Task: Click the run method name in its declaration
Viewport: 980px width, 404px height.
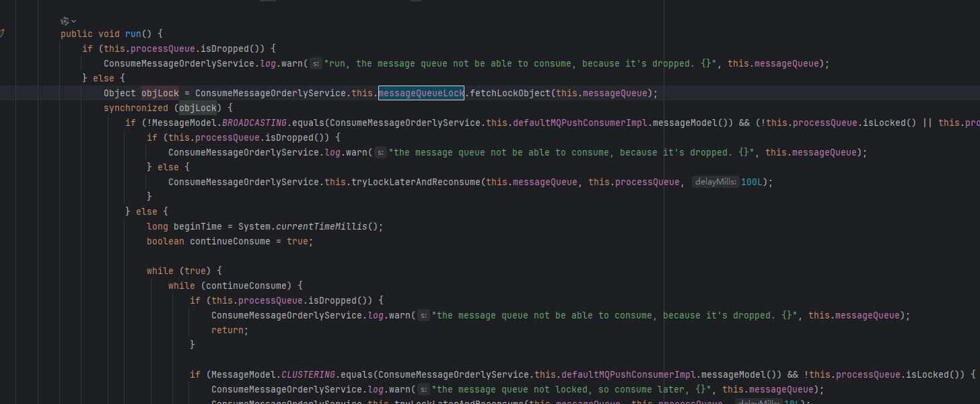Action: [133, 34]
